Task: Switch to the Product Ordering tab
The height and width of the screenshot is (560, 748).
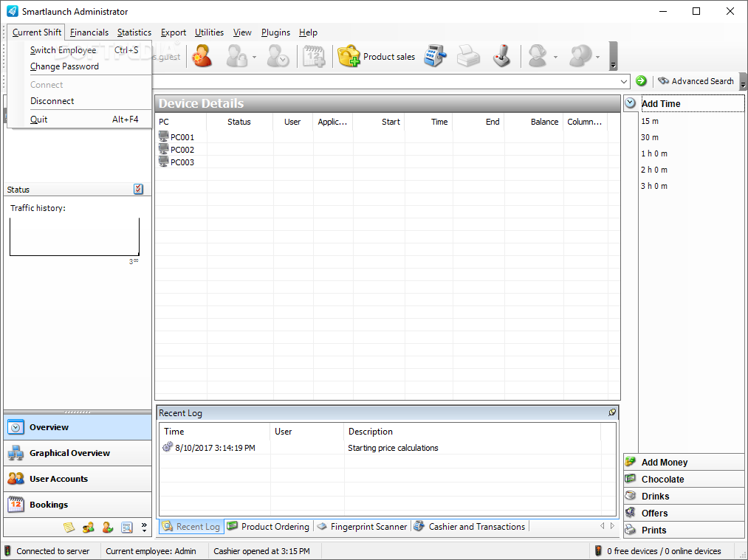Action: (269, 527)
